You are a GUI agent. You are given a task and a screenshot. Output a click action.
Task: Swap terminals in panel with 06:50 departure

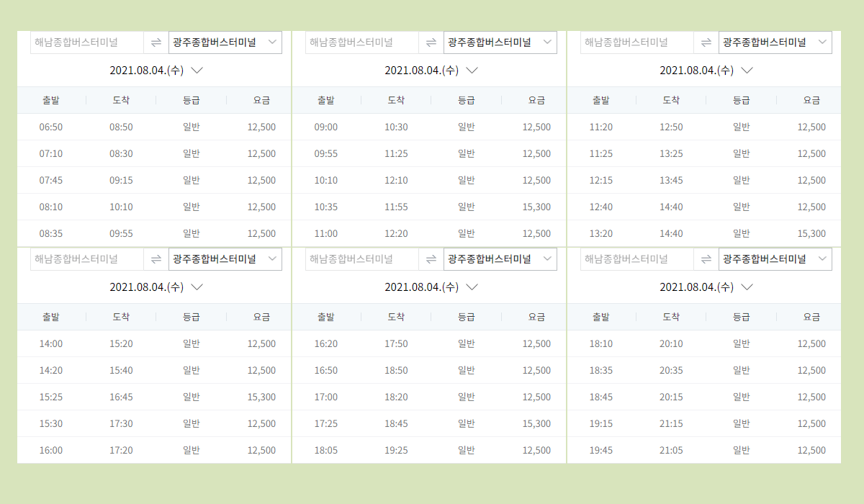pyautogui.click(x=156, y=42)
